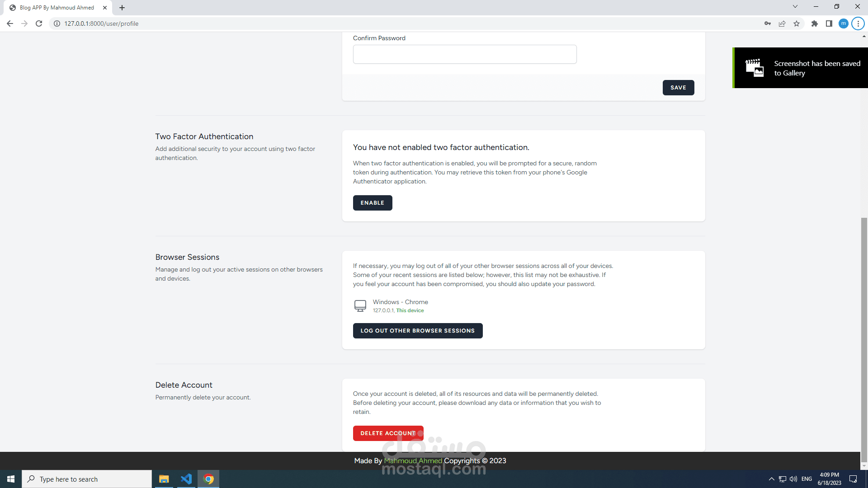Share this page via share icon
Viewport: 868px width, 488px height.
782,23
